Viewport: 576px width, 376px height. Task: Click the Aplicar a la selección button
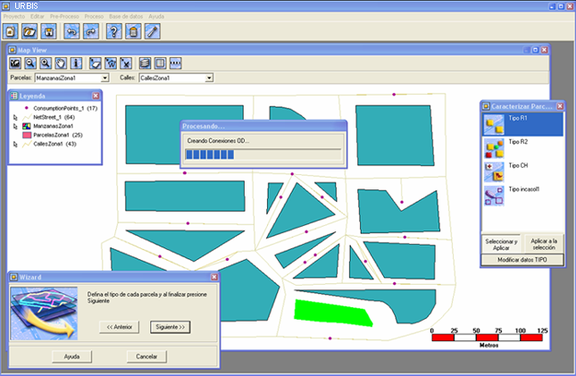[544, 245]
